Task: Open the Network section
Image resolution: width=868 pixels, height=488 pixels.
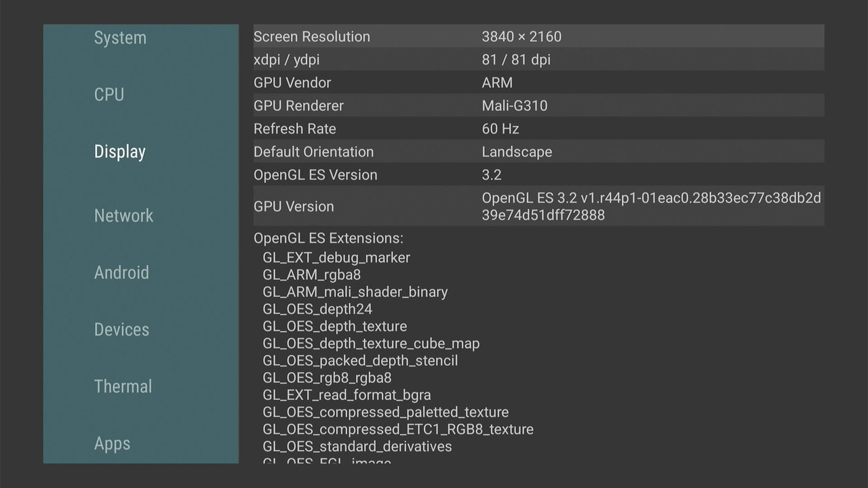Action: tap(124, 216)
